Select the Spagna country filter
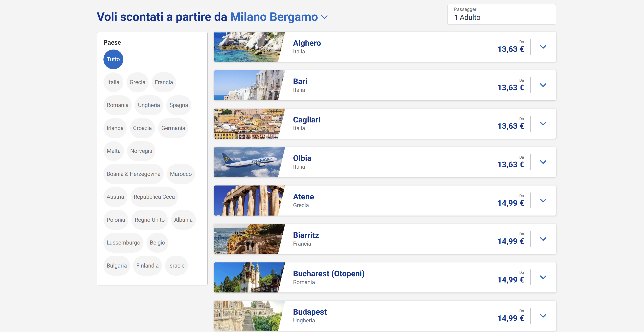 (x=178, y=105)
